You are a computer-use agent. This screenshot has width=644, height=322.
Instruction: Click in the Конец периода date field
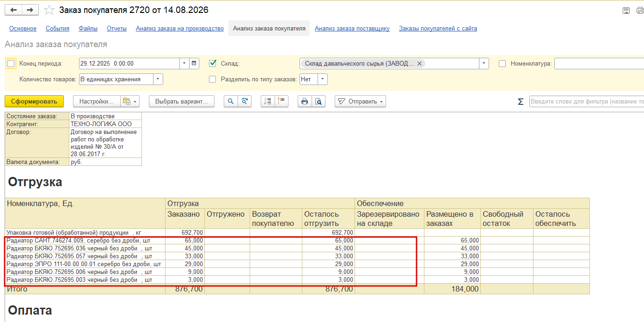[129, 64]
